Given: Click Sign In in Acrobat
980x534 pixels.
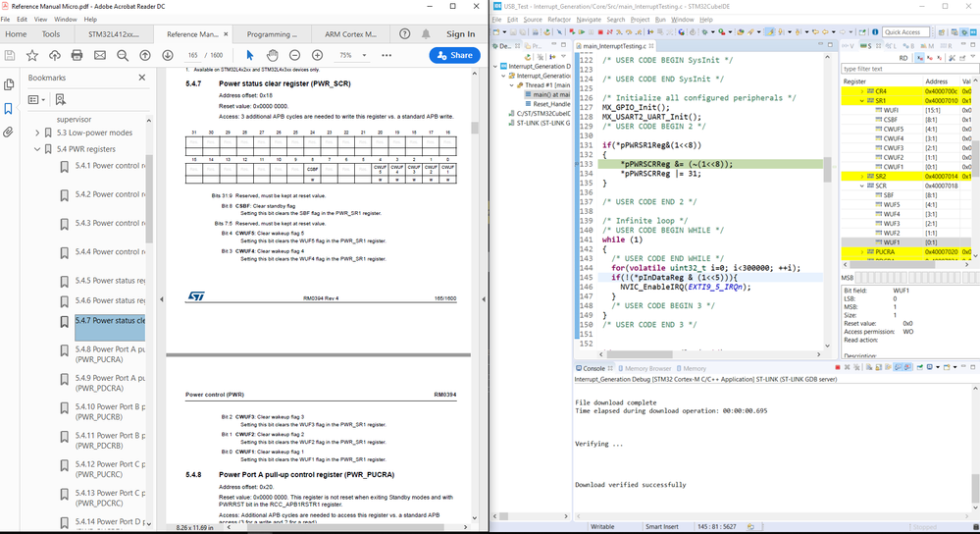Looking at the screenshot, I should tap(461, 34).
